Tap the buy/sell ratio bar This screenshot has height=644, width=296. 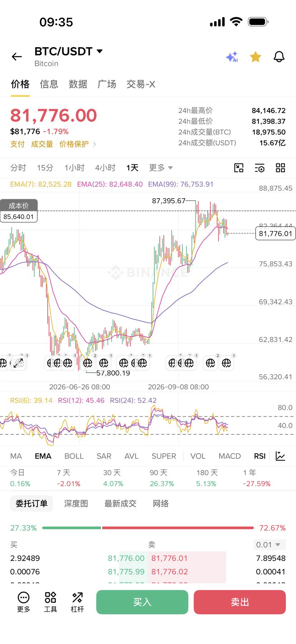pyautogui.click(x=148, y=528)
